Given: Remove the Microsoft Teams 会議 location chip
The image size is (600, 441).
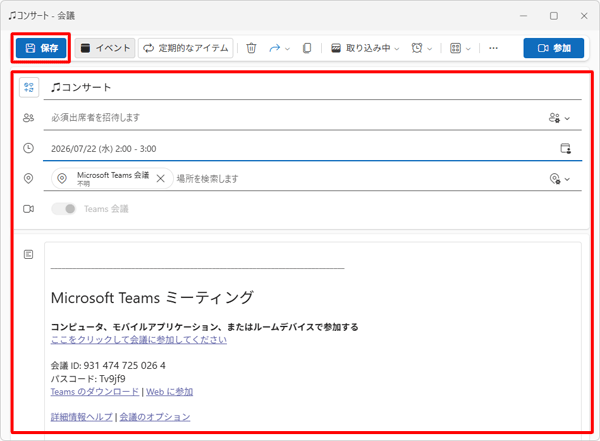Looking at the screenshot, I should tap(161, 178).
